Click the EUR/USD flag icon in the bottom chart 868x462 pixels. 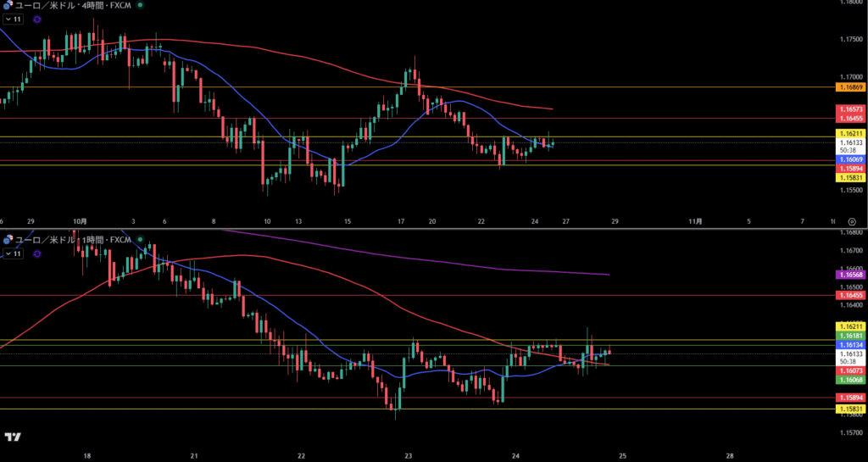click(x=7, y=240)
